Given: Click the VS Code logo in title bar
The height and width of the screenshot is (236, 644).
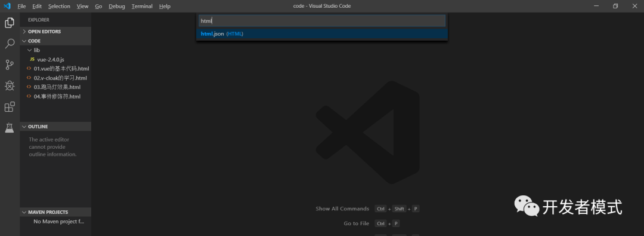Looking at the screenshot, I should click(x=7, y=6).
